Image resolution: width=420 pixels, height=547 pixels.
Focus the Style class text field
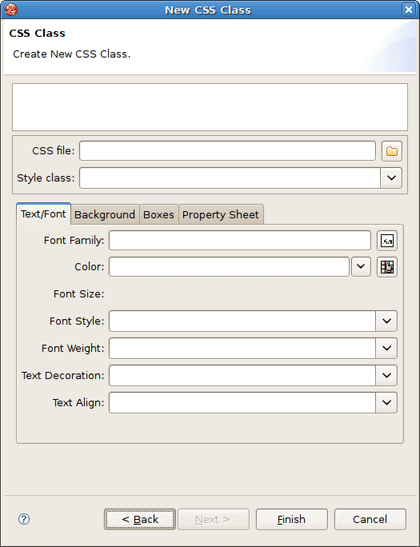pos(230,178)
